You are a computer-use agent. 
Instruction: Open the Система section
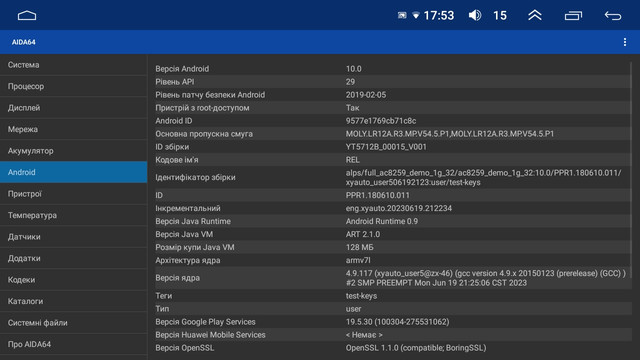tap(73, 65)
